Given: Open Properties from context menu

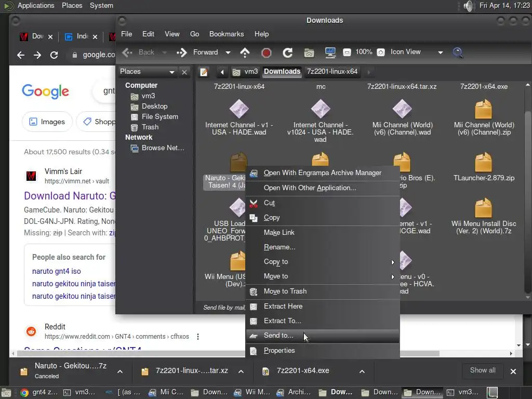Looking at the screenshot, I should 322,351.
